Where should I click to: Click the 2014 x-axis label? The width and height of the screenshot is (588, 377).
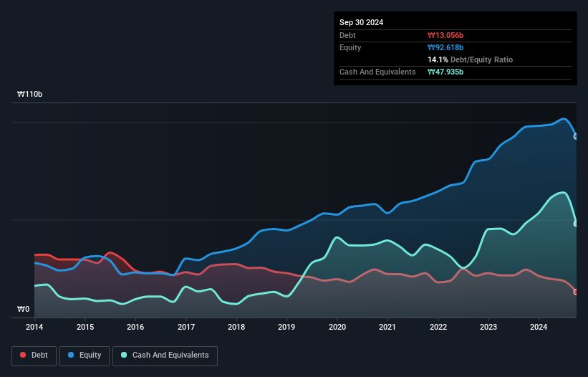pos(34,327)
